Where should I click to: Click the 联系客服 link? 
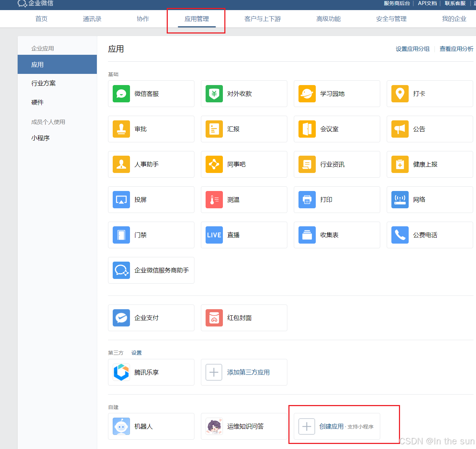point(455,3)
